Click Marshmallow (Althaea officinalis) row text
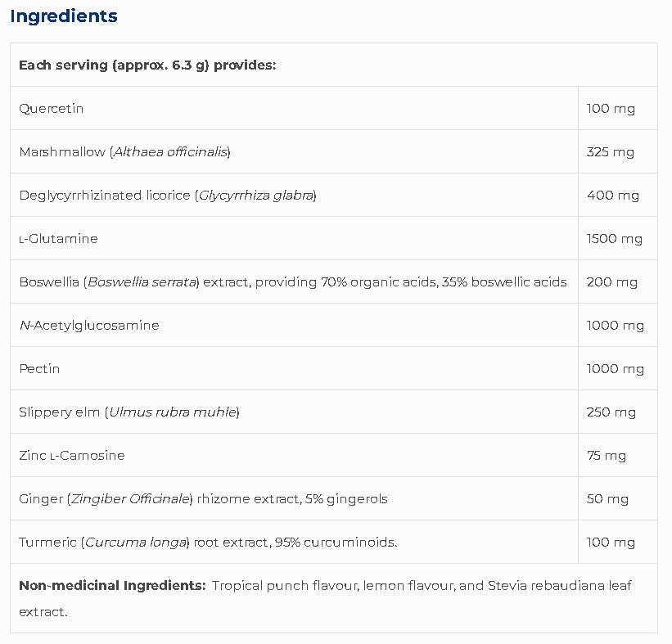Viewport: 672px width, 644px height. coord(124,152)
